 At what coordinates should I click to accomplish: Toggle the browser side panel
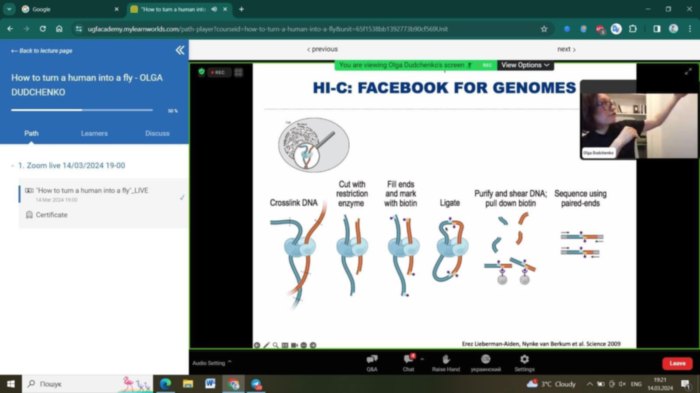(657, 29)
